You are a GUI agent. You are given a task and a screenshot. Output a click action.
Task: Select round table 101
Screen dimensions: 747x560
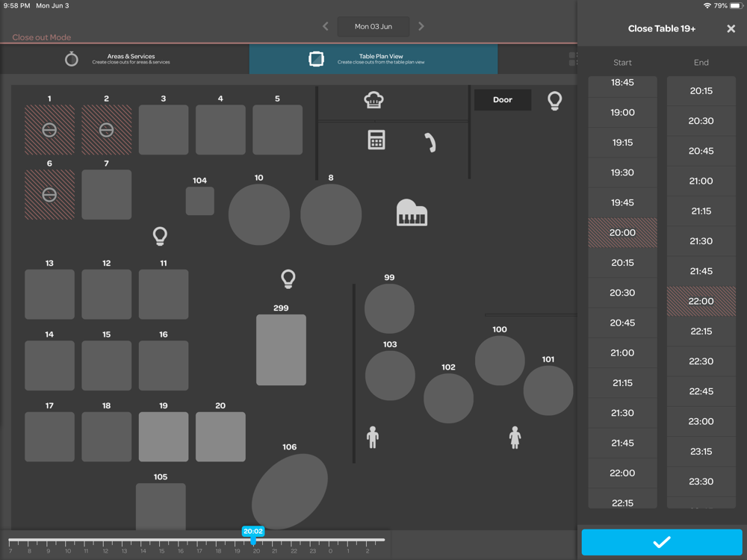[x=548, y=391]
